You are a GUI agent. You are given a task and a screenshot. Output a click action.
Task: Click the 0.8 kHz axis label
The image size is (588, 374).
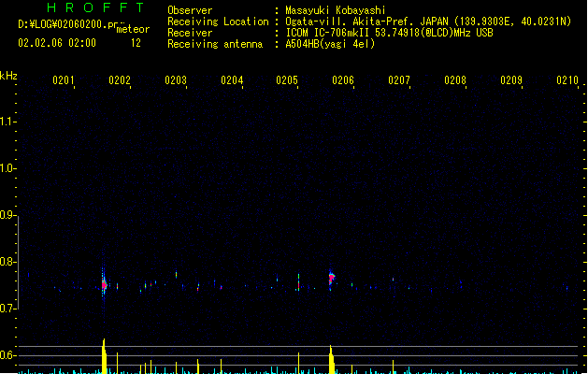[7, 262]
